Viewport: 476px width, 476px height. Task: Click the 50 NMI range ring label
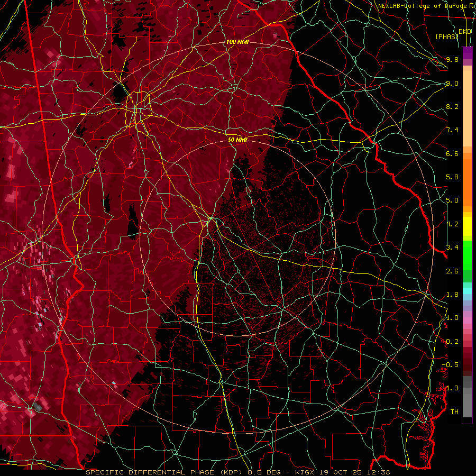(237, 140)
